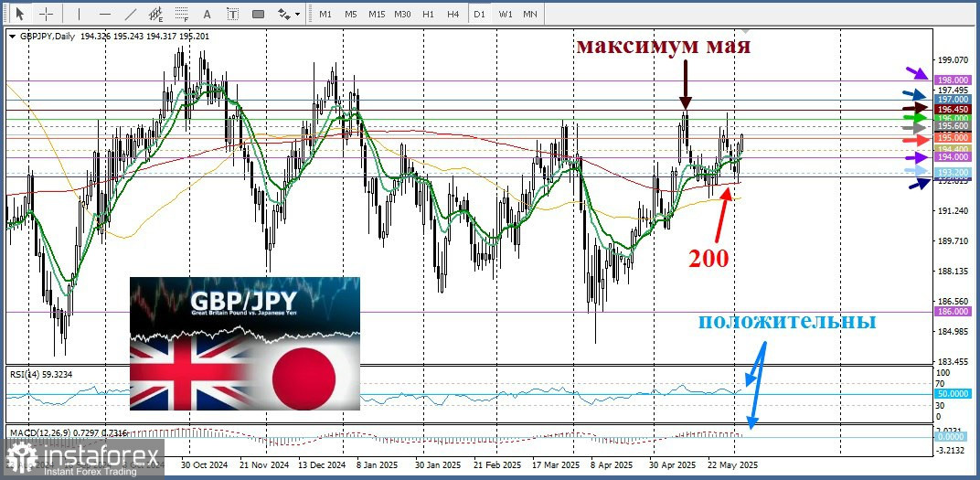The width and height of the screenshot is (980, 480).
Task: Switch to M1 timeframe
Action: point(325,13)
